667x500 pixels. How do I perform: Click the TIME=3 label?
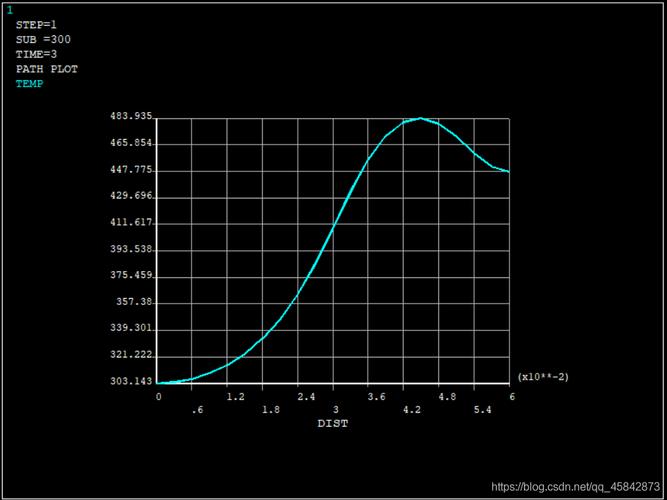pyautogui.click(x=36, y=54)
